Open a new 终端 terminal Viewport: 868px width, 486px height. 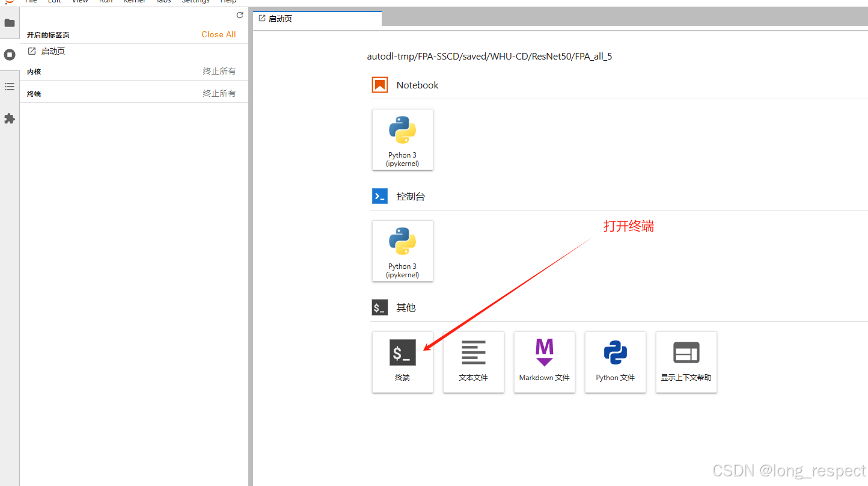pos(403,362)
